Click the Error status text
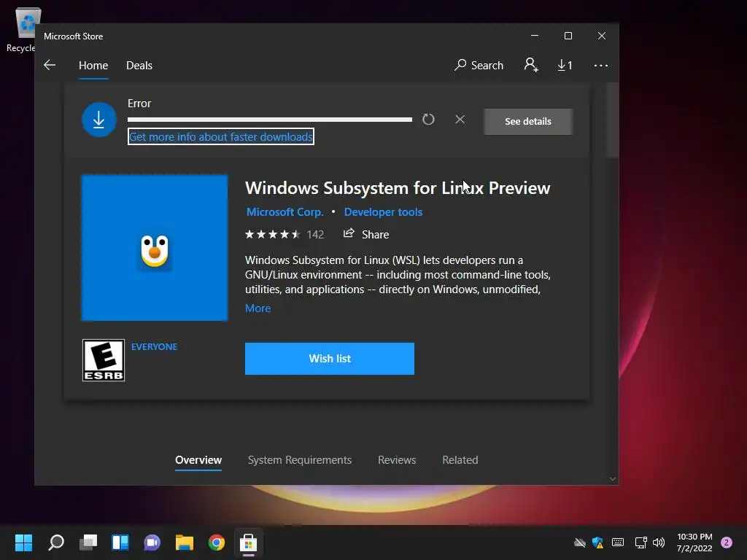The width and height of the screenshot is (747, 560). tap(139, 104)
